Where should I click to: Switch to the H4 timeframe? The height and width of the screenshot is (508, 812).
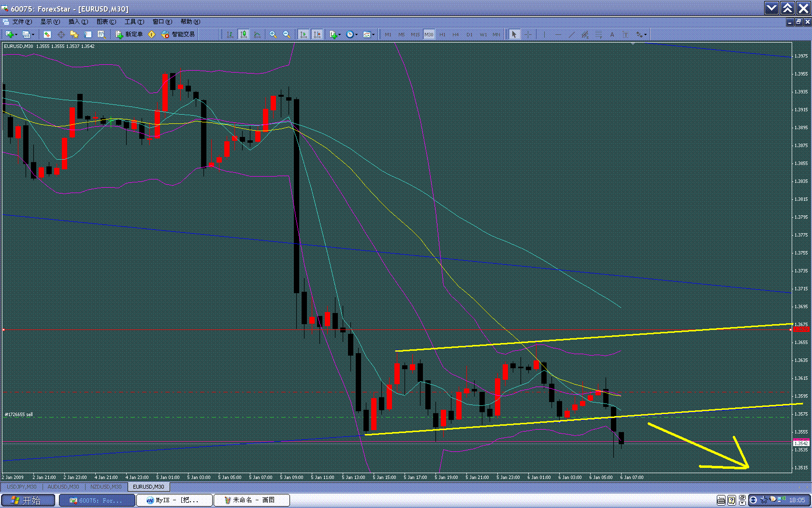pos(456,34)
